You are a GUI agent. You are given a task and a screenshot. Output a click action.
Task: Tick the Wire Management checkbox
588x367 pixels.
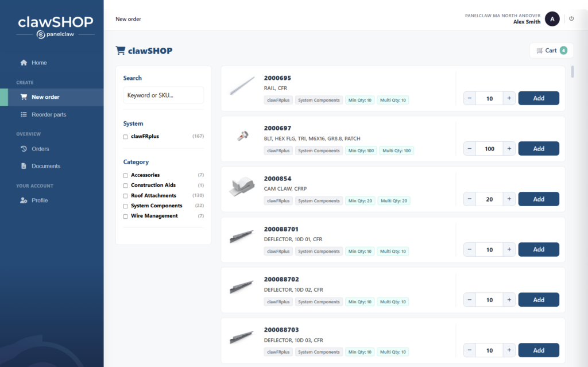pyautogui.click(x=125, y=216)
